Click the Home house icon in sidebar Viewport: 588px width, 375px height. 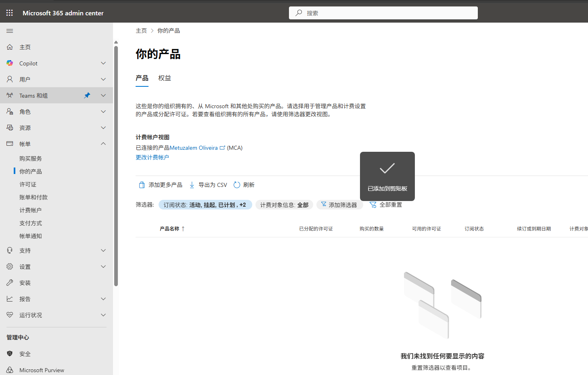(x=10, y=47)
